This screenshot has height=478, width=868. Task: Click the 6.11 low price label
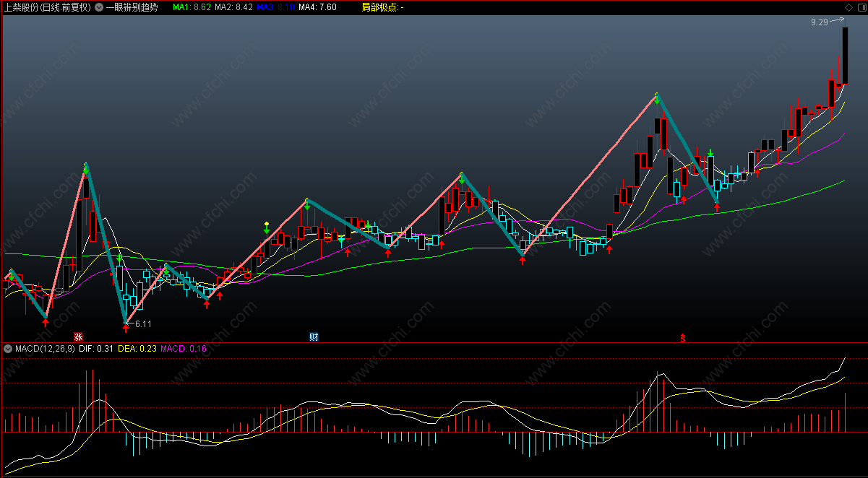pyautogui.click(x=143, y=324)
